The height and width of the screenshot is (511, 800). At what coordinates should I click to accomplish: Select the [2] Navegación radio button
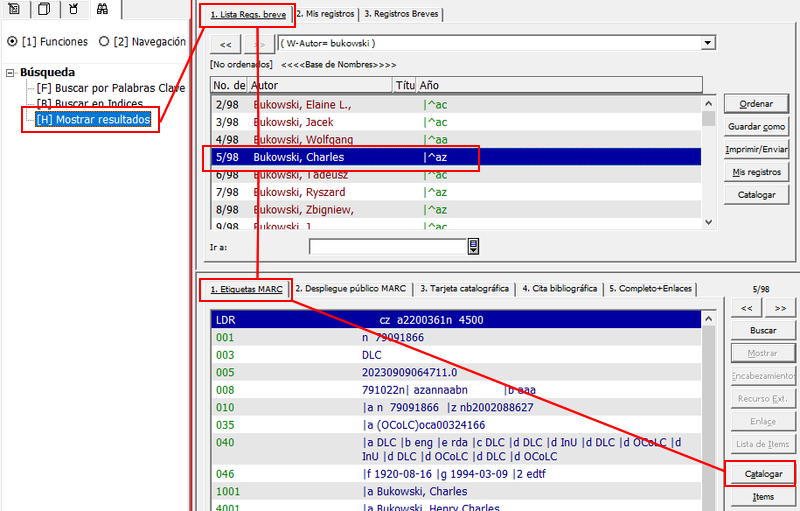105,42
